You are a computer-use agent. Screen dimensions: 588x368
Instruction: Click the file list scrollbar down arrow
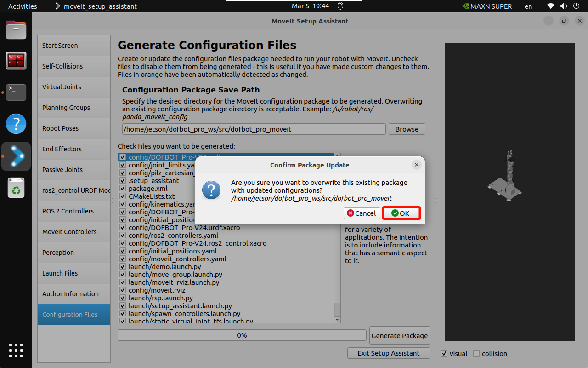(x=337, y=319)
